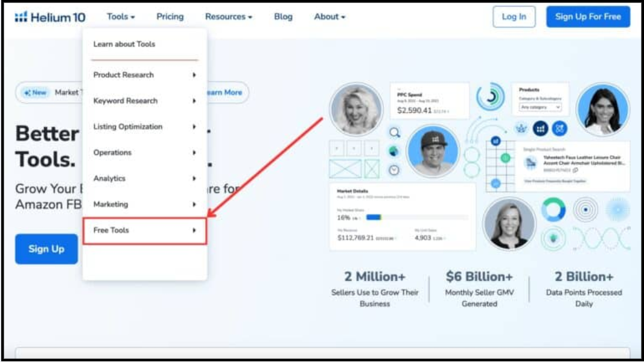Select Keyword Research from Tools menu
Image resolution: width=644 pixels, height=362 pixels.
(145, 101)
